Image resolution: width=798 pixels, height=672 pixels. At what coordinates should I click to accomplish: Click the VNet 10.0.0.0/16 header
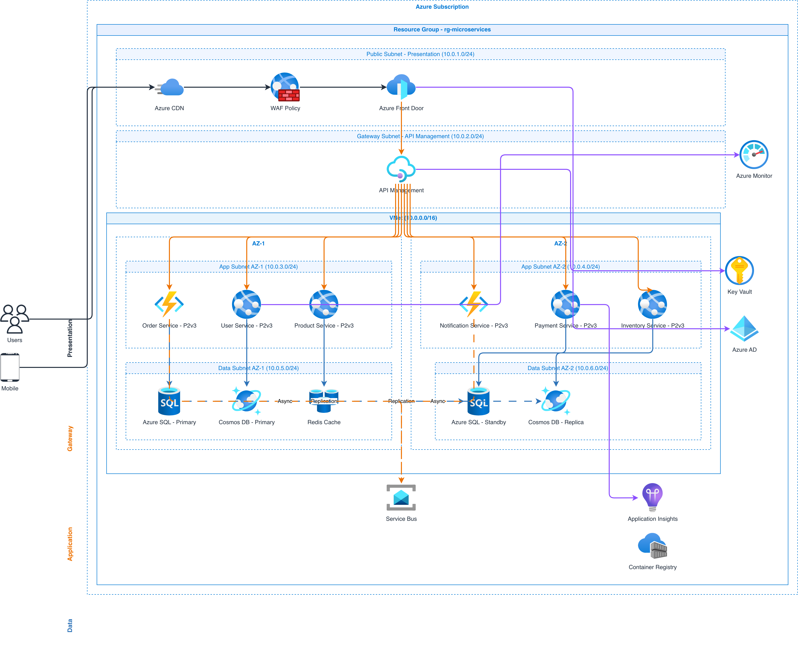click(413, 218)
